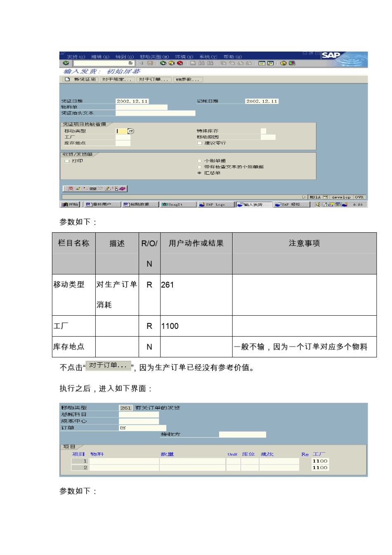Click the MB1A transaction code in status bar
The height and width of the screenshot is (555, 392).
[315, 197]
